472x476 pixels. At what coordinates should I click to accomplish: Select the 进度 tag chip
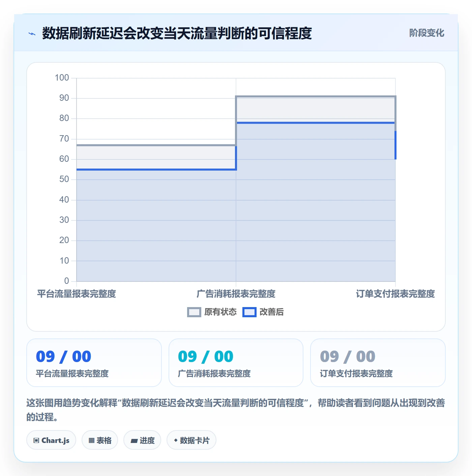(x=142, y=440)
